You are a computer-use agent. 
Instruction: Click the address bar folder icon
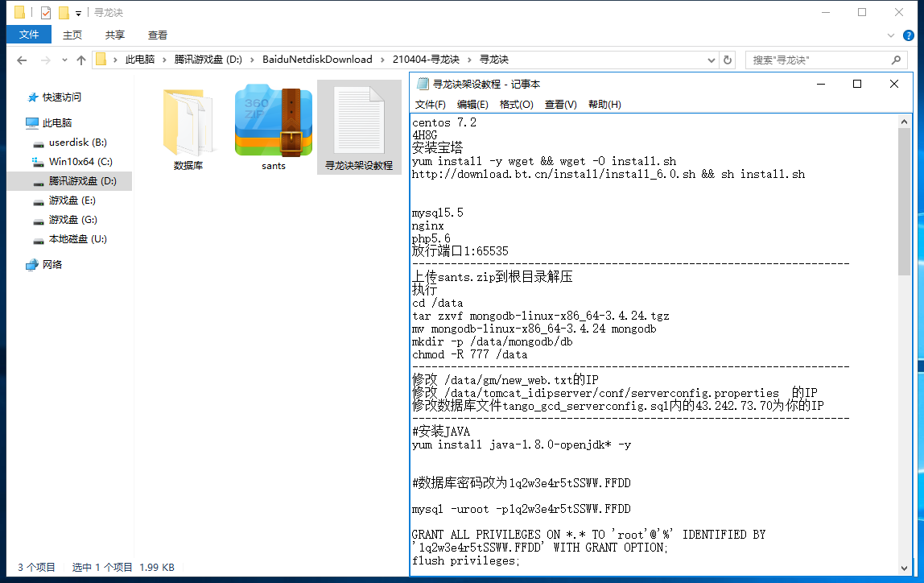(x=101, y=60)
